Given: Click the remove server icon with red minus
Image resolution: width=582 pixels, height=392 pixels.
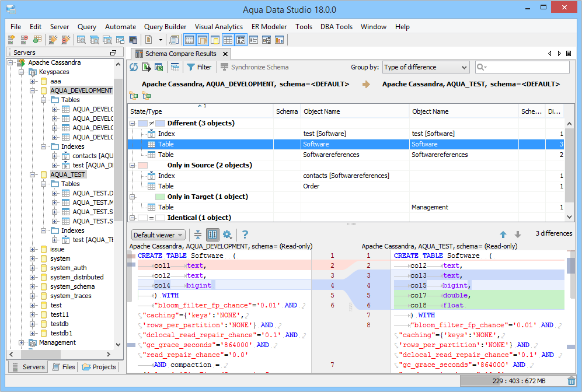Looking at the screenshot, I should point(24,40).
